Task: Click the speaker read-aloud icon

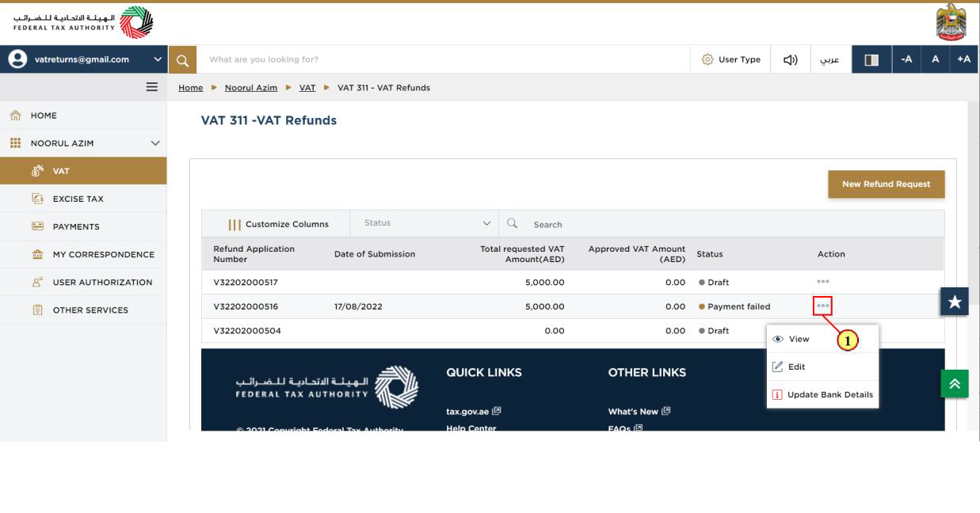Action: [790, 59]
